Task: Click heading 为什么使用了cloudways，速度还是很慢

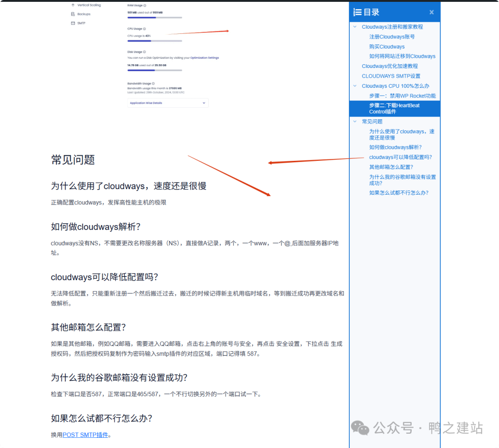Action: click(128, 186)
